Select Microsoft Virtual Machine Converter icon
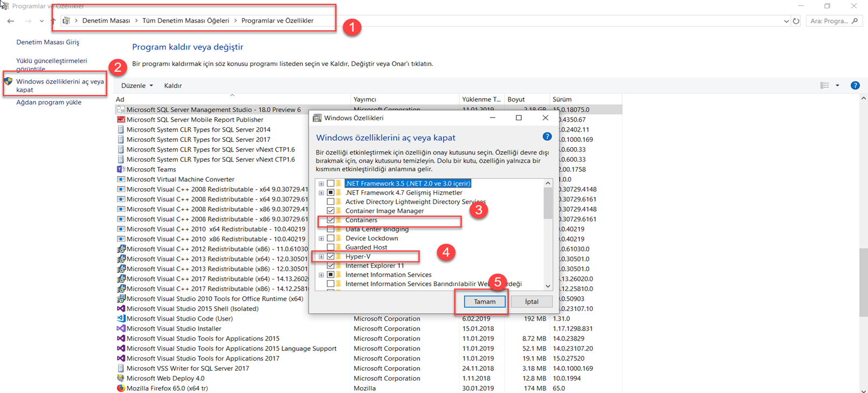The image size is (868, 393). click(x=121, y=179)
